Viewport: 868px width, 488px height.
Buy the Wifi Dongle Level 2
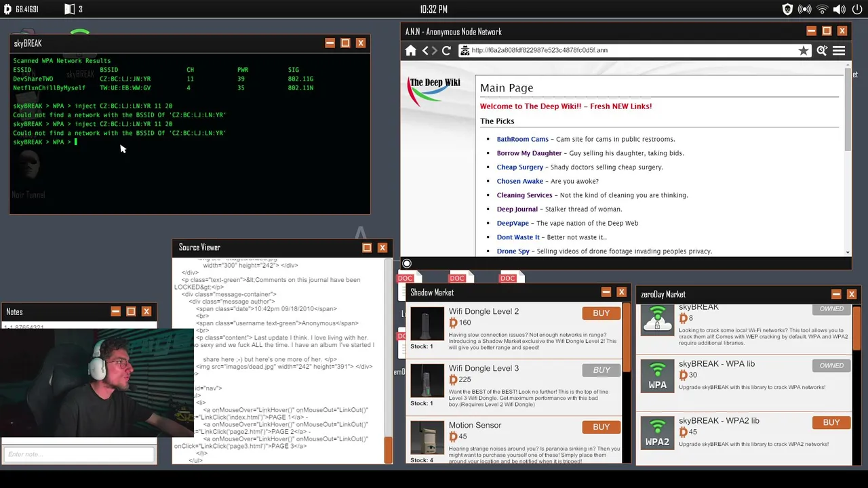(601, 313)
